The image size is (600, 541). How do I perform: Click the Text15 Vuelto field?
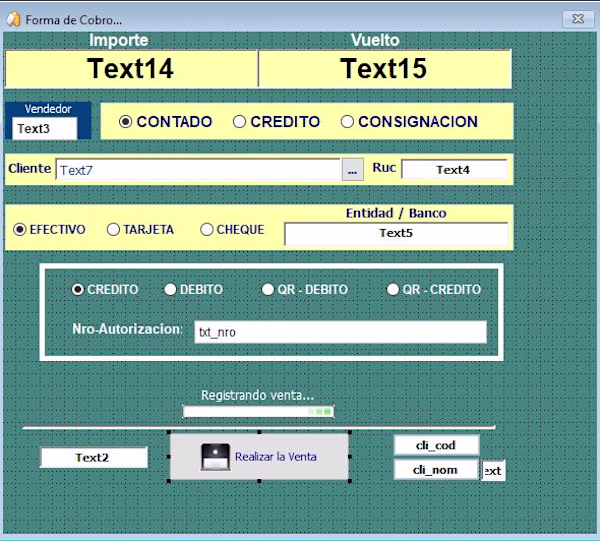tap(385, 69)
